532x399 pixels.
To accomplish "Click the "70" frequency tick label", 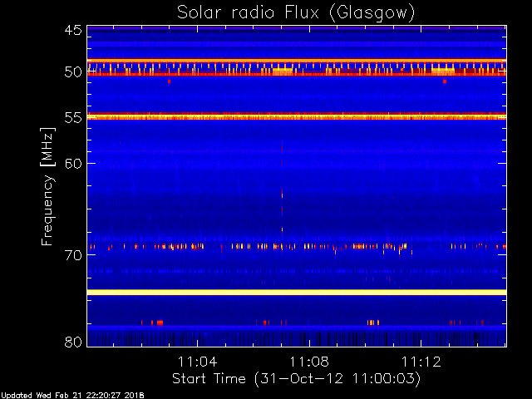I will 73,255.
